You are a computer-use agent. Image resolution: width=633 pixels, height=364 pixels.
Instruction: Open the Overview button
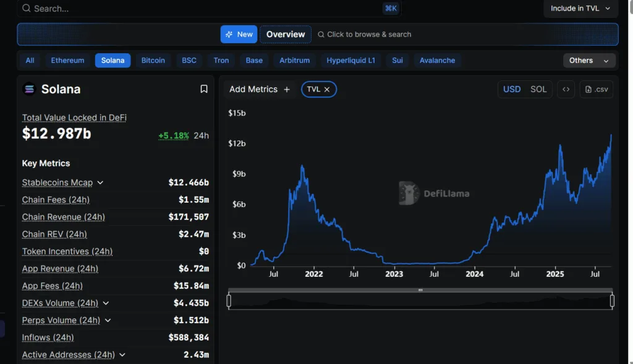[x=286, y=35]
